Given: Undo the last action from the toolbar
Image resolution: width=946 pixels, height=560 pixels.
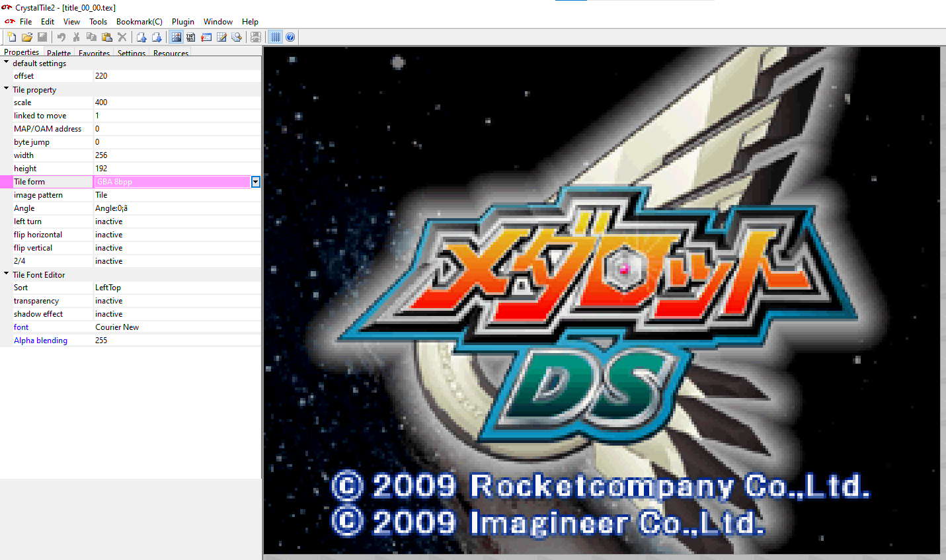Looking at the screenshot, I should 61,37.
